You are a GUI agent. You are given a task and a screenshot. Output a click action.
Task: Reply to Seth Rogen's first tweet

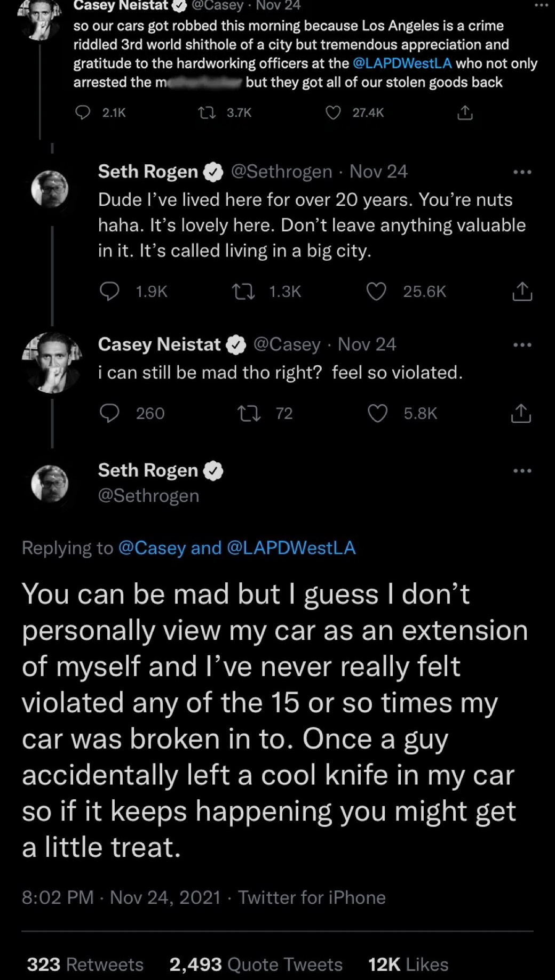110,291
